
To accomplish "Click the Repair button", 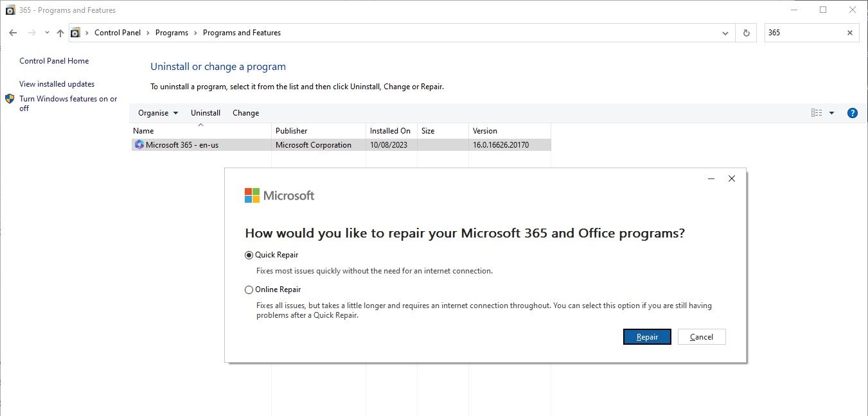I will coord(646,336).
